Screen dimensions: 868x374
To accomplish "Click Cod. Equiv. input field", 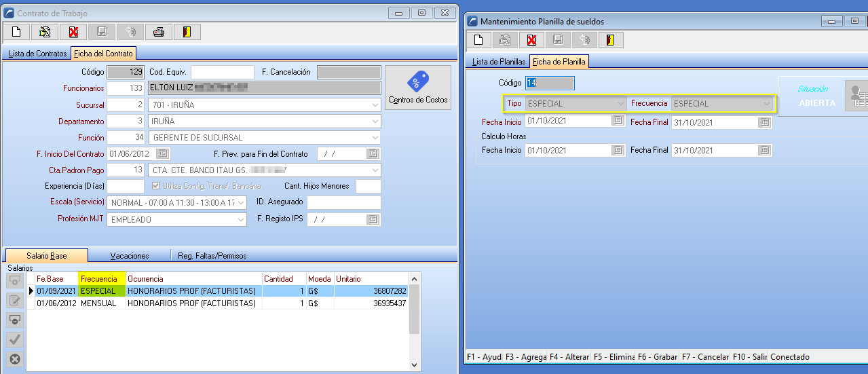I will (222, 72).
